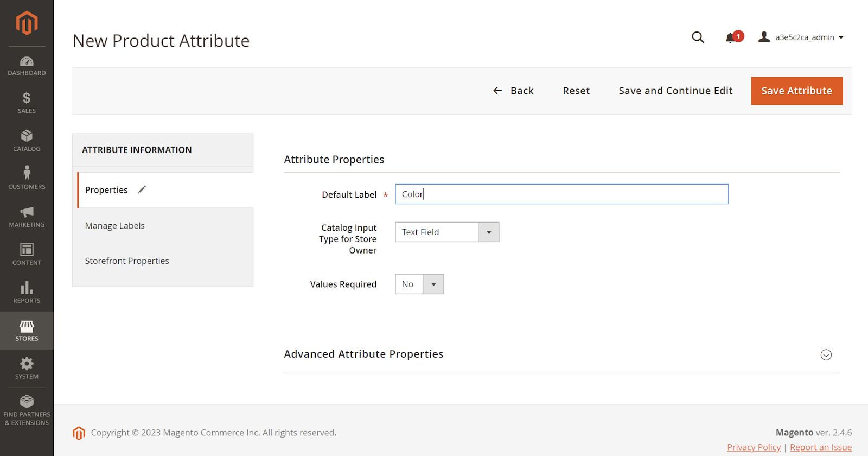Open the admin account dropdown menu
This screenshot has width=868, height=456.
801,37
